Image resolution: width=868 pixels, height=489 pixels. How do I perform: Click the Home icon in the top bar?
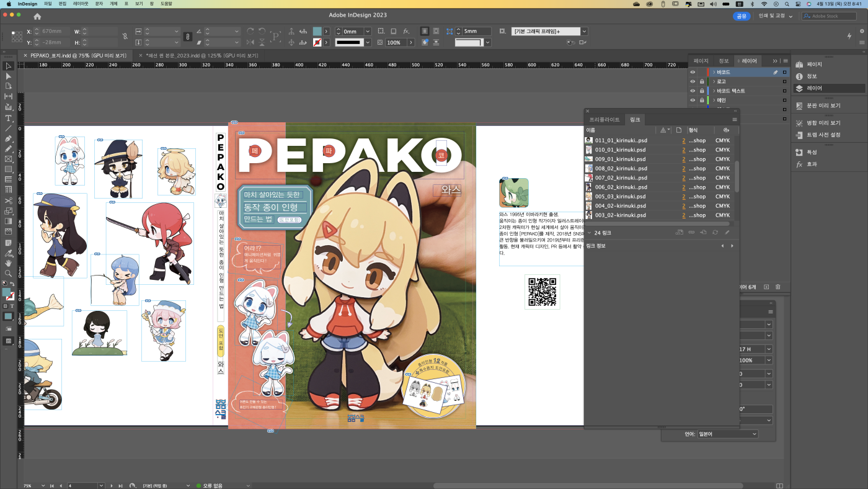pyautogui.click(x=37, y=17)
